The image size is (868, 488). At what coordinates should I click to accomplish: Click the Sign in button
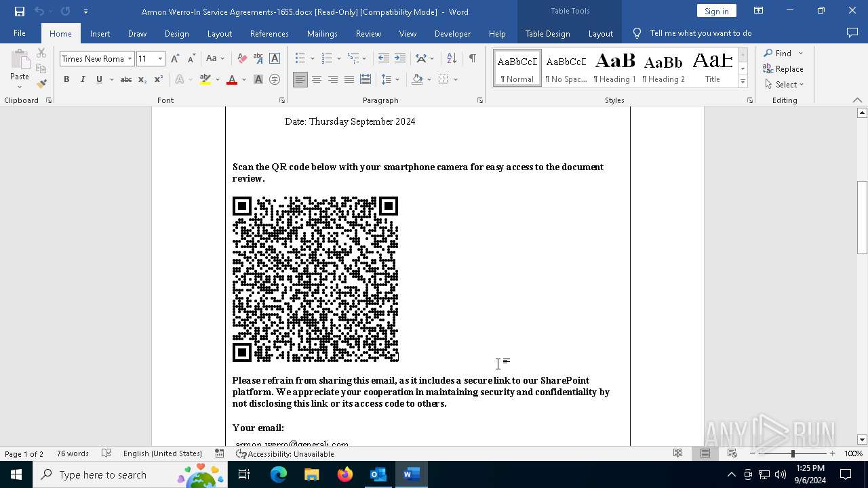coord(716,11)
